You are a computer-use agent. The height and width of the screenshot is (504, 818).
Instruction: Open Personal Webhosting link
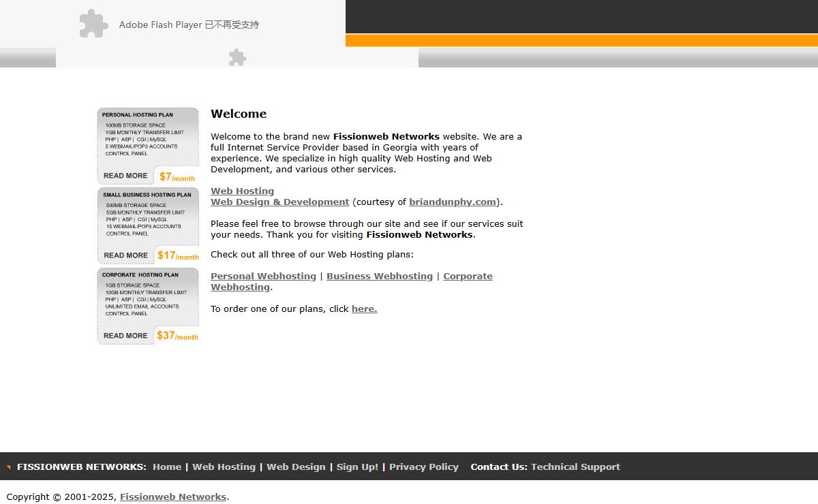[x=263, y=277]
